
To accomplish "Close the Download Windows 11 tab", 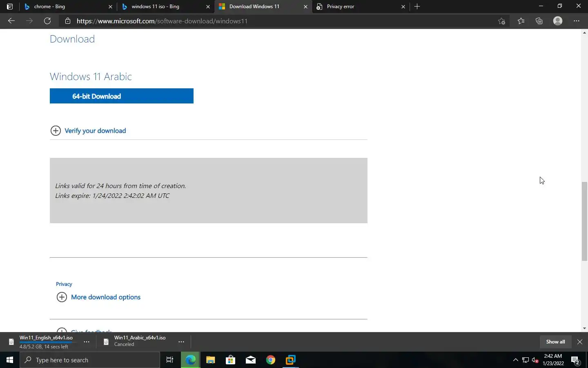I will coord(305,7).
